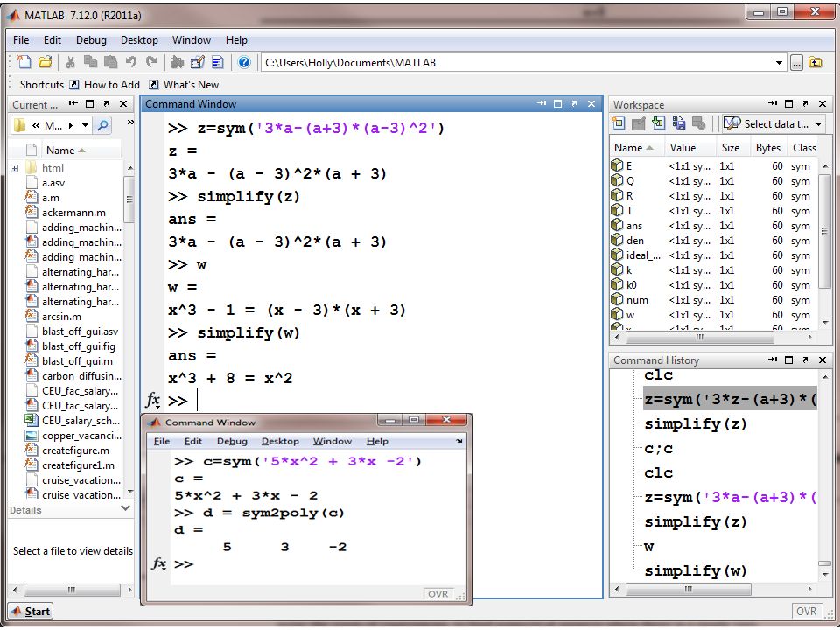The width and height of the screenshot is (840, 630).
Task: Open the Debug menu in main MATLAB window
Action: point(91,40)
